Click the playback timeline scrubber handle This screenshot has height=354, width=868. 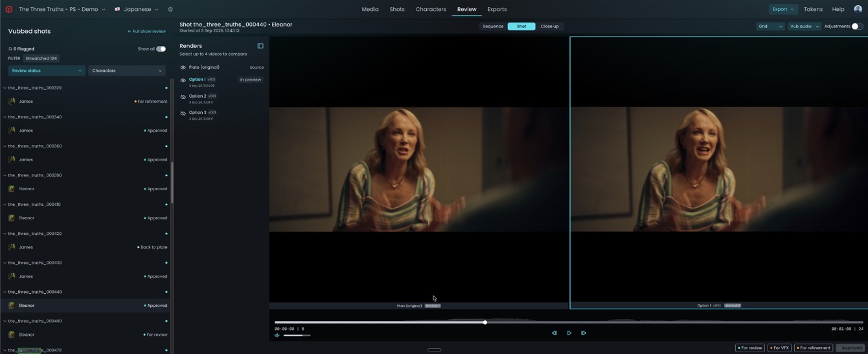pyautogui.click(x=485, y=322)
